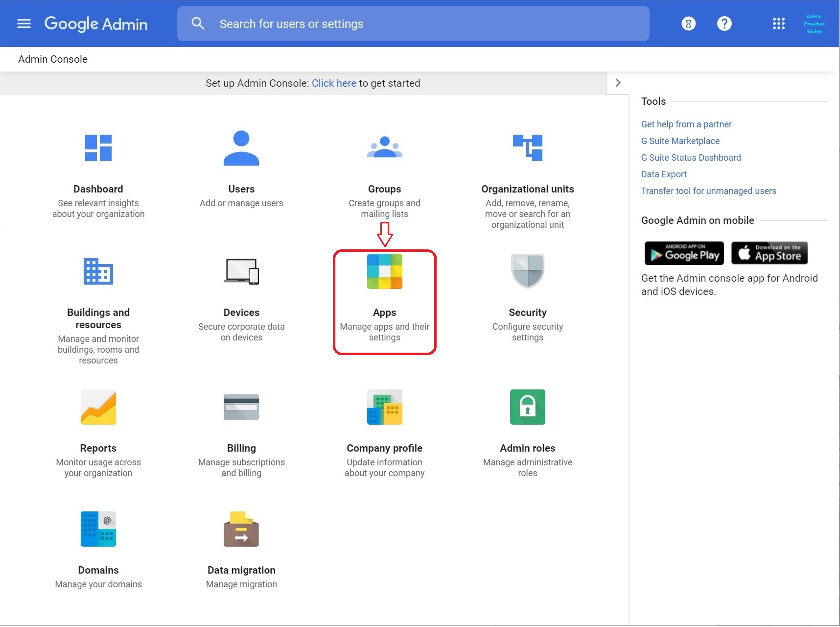840x627 pixels.
Task: Click 'Manage administrative roles' text
Action: click(528, 468)
